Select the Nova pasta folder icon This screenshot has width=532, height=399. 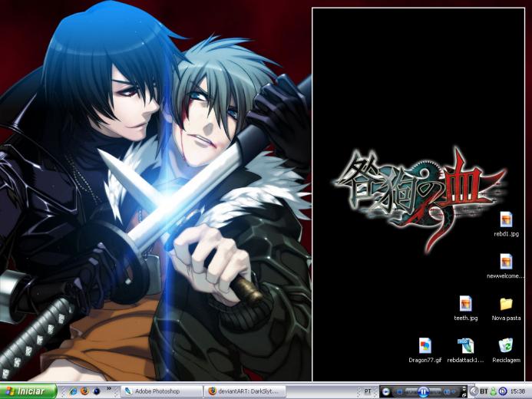tap(506, 308)
